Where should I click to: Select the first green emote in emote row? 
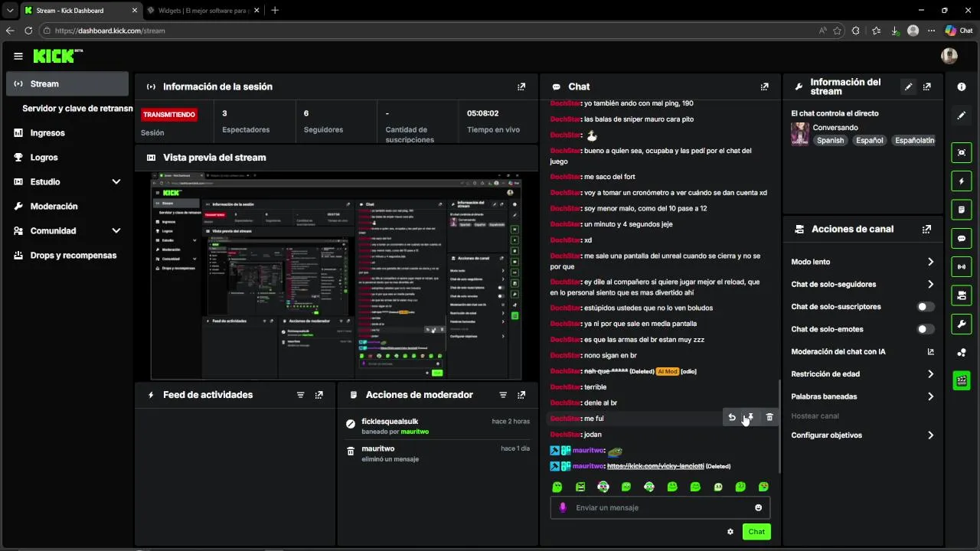557,487
